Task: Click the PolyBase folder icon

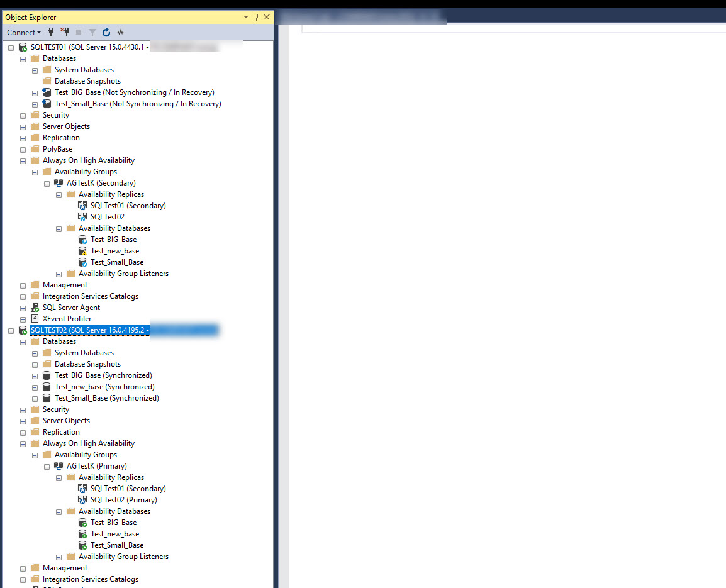Action: (35, 149)
